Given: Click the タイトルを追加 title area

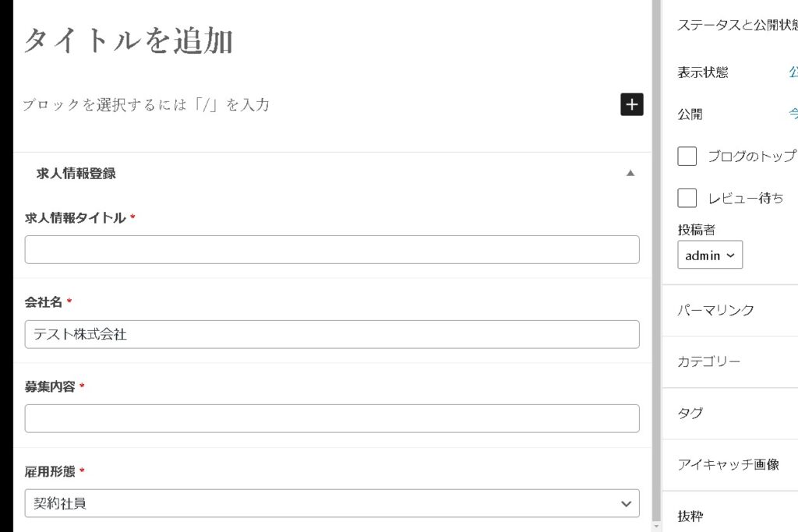Looking at the screenshot, I should click(x=129, y=41).
